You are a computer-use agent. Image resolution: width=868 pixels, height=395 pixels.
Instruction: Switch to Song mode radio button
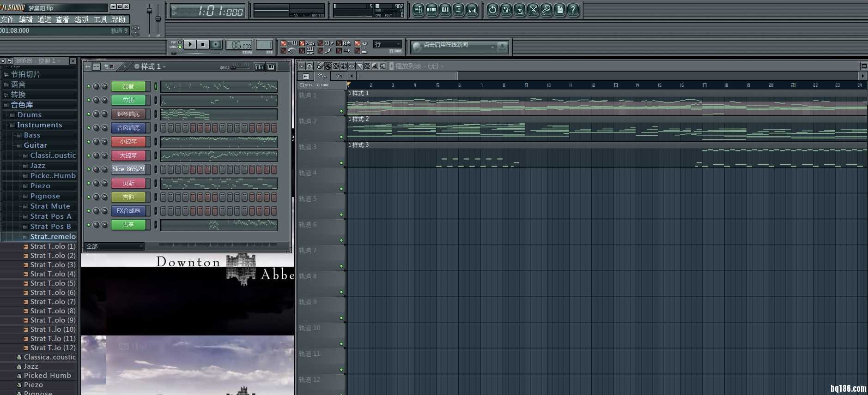[180, 47]
